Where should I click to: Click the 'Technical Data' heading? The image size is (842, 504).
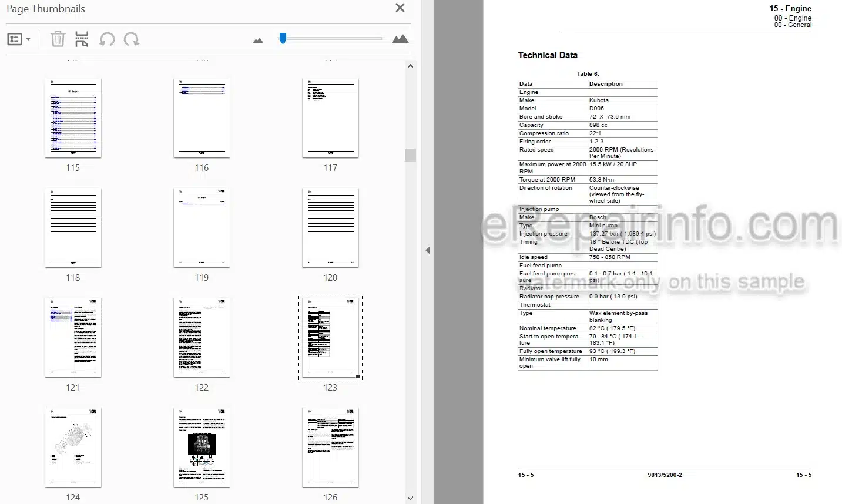pyautogui.click(x=548, y=55)
